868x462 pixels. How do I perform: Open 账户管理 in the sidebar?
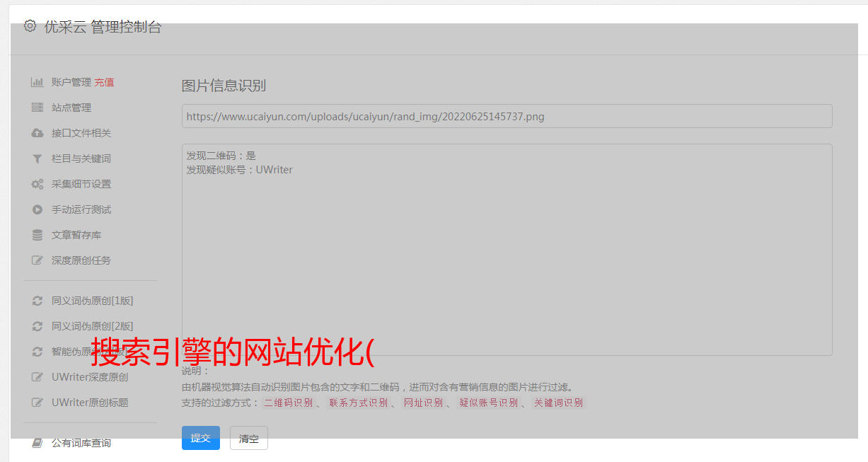tap(71, 82)
